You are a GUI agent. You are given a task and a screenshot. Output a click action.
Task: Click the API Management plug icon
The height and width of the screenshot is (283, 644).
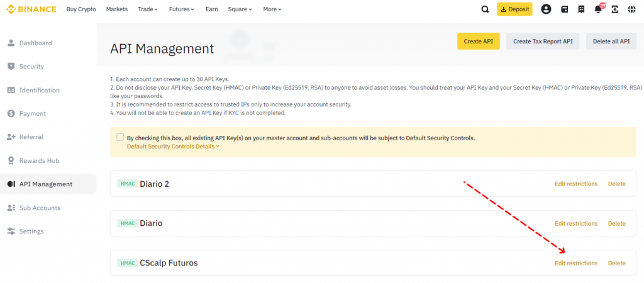click(11, 184)
